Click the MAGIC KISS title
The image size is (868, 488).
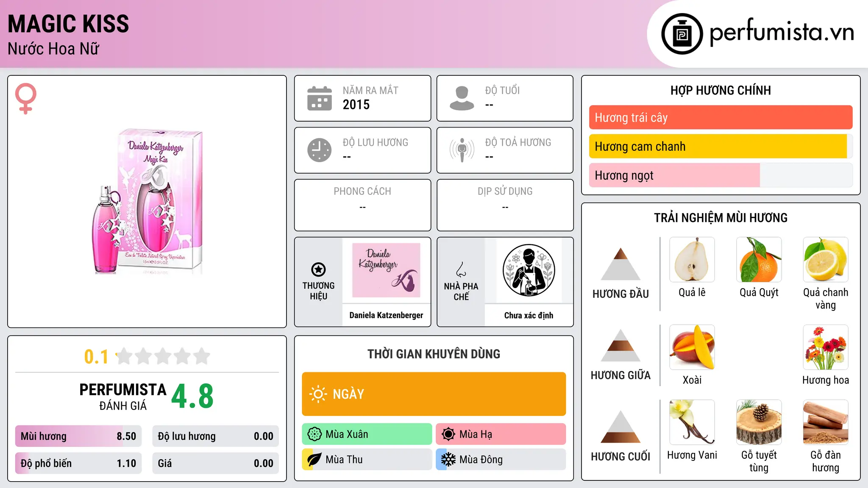coord(68,24)
